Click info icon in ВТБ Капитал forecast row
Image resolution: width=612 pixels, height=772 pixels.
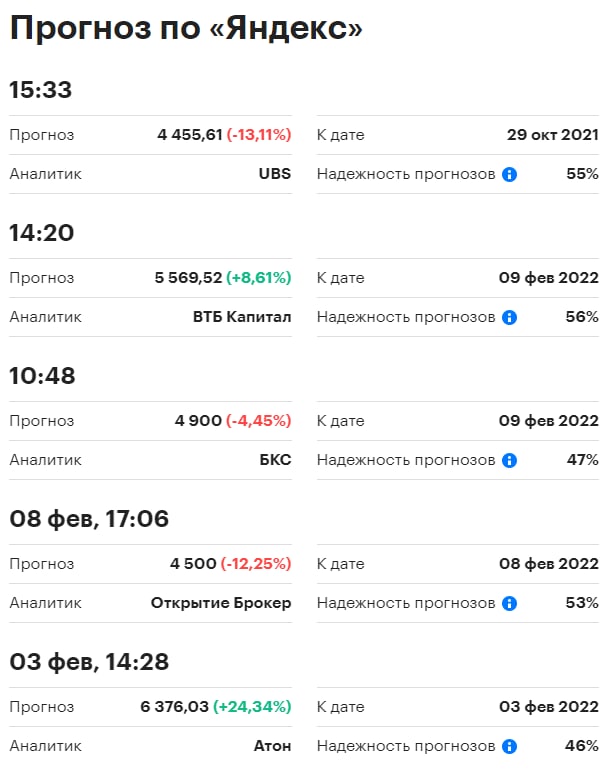click(509, 317)
